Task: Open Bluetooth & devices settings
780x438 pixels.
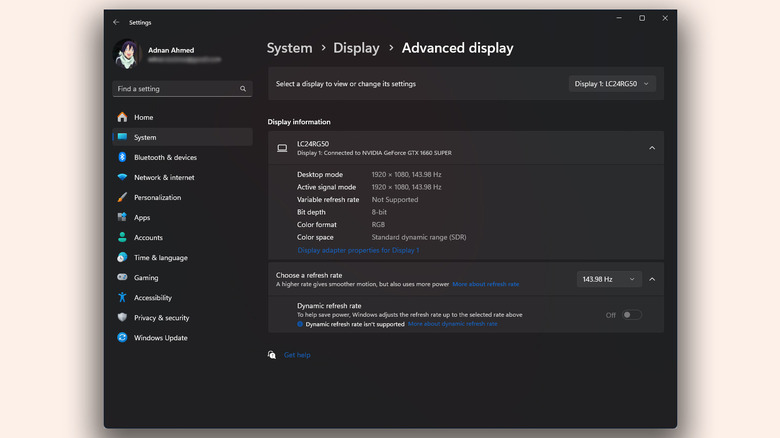Action: click(165, 157)
